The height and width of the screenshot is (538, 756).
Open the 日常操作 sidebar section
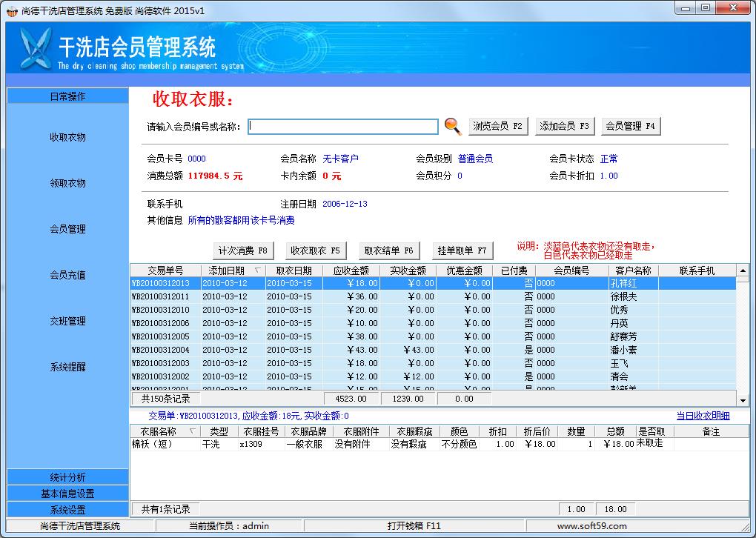coord(68,96)
